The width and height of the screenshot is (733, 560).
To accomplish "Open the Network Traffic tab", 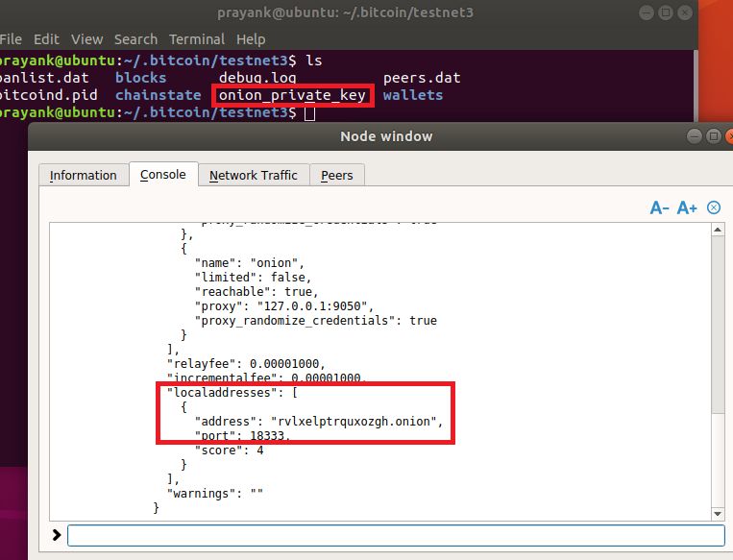I will pyautogui.click(x=254, y=175).
